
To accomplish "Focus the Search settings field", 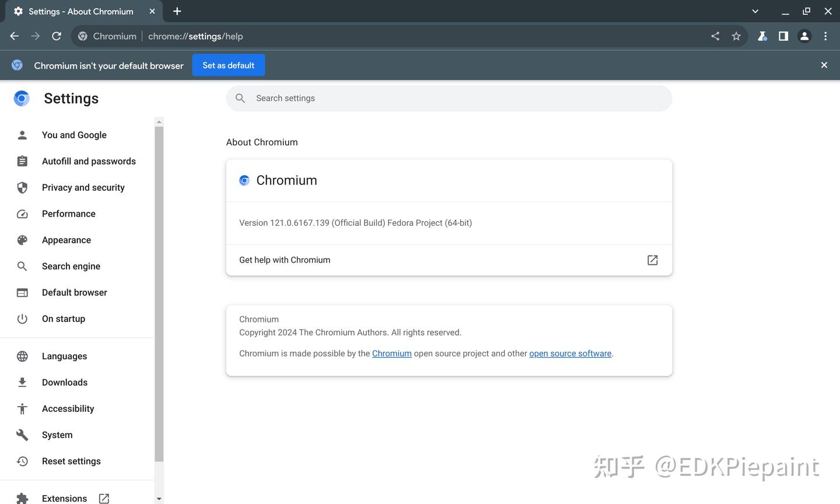I will [449, 98].
